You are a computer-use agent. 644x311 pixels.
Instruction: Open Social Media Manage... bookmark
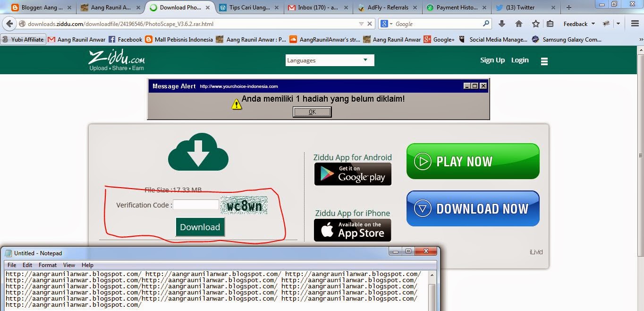[493, 40]
